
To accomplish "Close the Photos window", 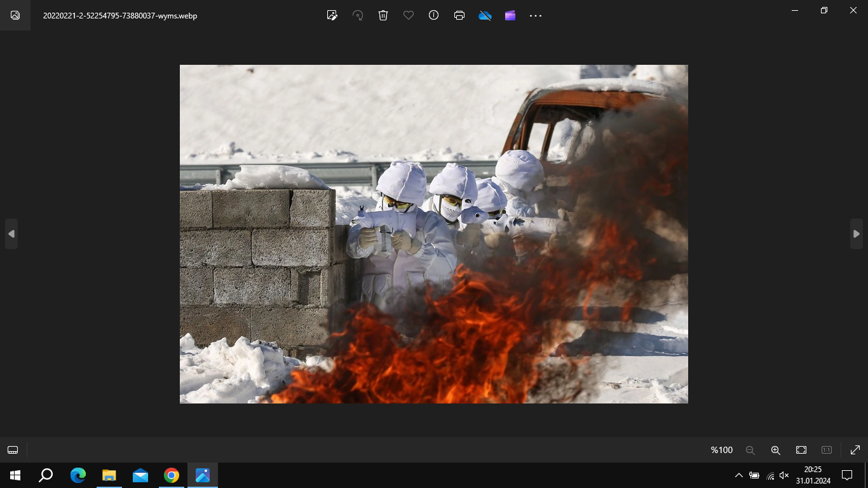I will click(853, 10).
